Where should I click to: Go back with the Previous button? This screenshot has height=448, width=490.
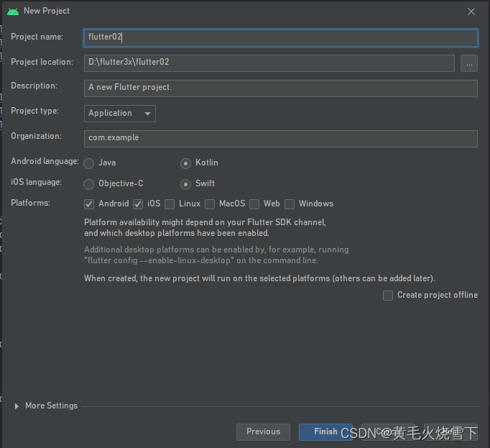point(263,432)
